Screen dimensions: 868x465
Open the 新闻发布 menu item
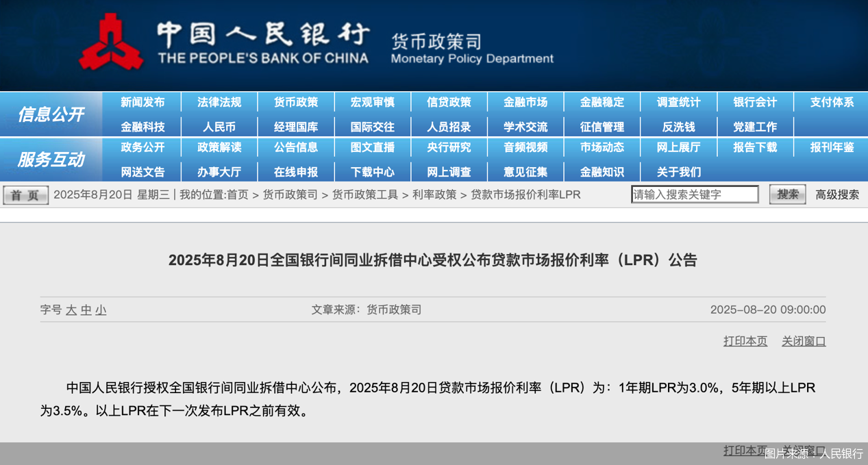pyautogui.click(x=142, y=102)
